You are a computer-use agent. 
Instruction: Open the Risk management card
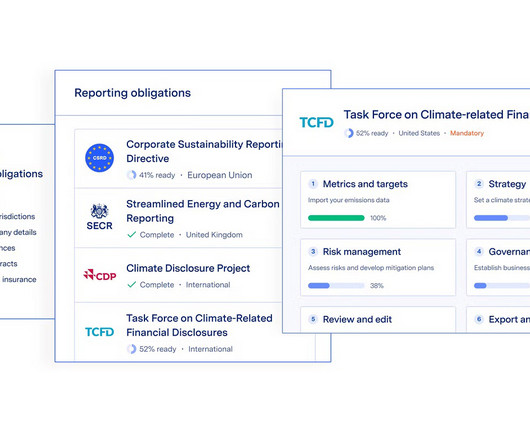click(378, 267)
